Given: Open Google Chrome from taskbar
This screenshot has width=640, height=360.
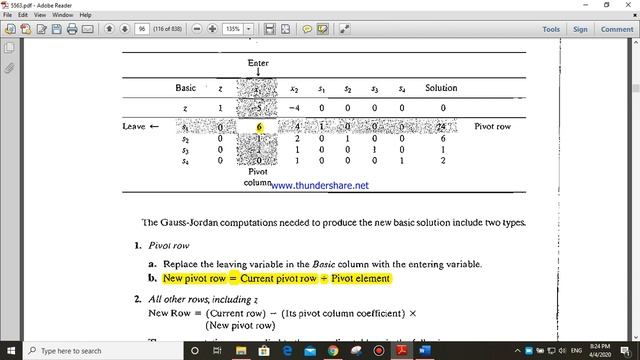Looking at the screenshot, I should click(x=333, y=351).
